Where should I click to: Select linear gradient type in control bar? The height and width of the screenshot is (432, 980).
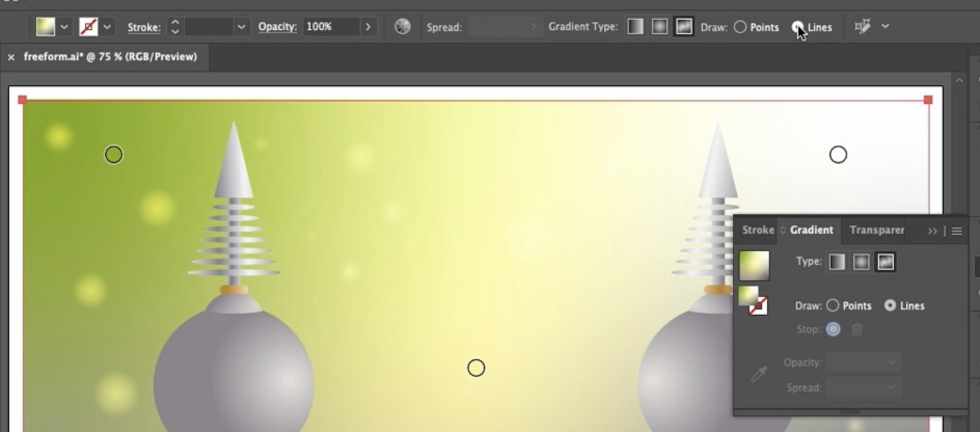635,26
